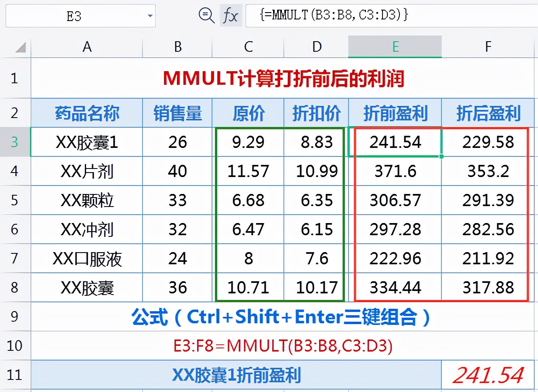Select row 11 header
This screenshot has width=538, height=392.
click(15, 375)
